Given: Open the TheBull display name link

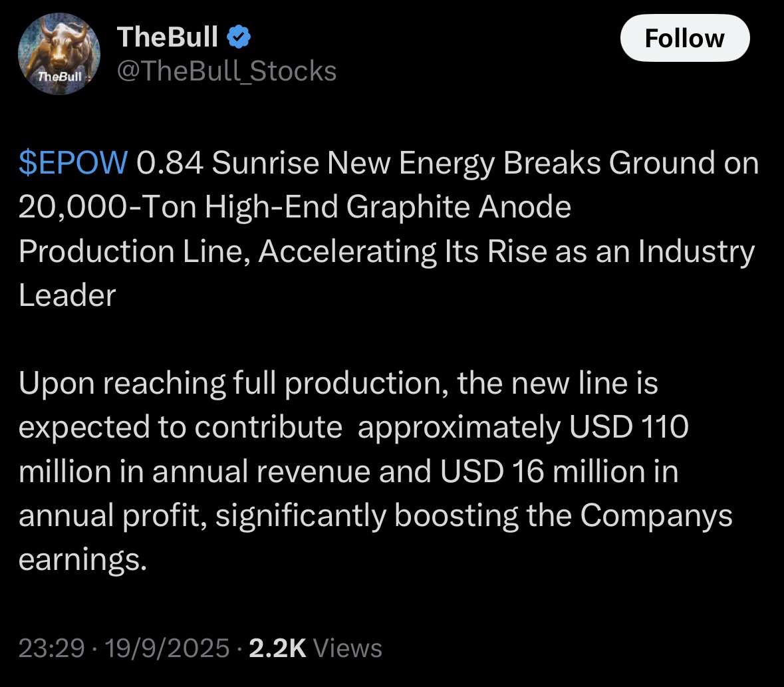Looking at the screenshot, I should click(167, 38).
